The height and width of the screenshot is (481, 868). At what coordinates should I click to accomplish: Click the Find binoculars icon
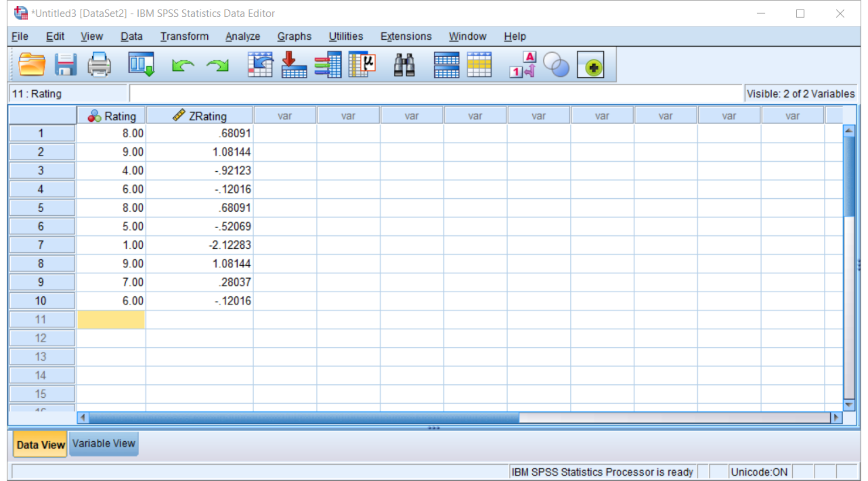(x=404, y=65)
